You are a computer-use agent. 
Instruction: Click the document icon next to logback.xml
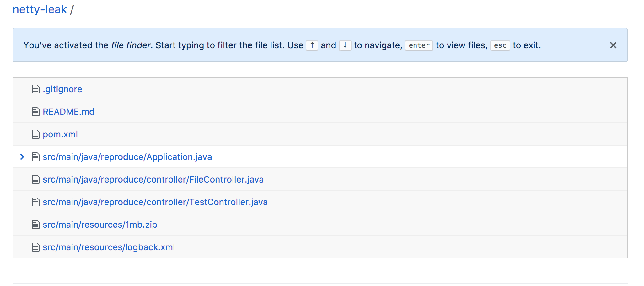pyautogui.click(x=35, y=247)
